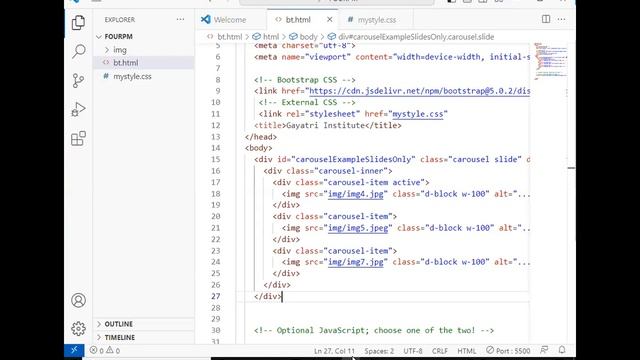The width and height of the screenshot is (640, 360).
Task: Switch to the mystyle.css tab
Action: coord(372,20)
